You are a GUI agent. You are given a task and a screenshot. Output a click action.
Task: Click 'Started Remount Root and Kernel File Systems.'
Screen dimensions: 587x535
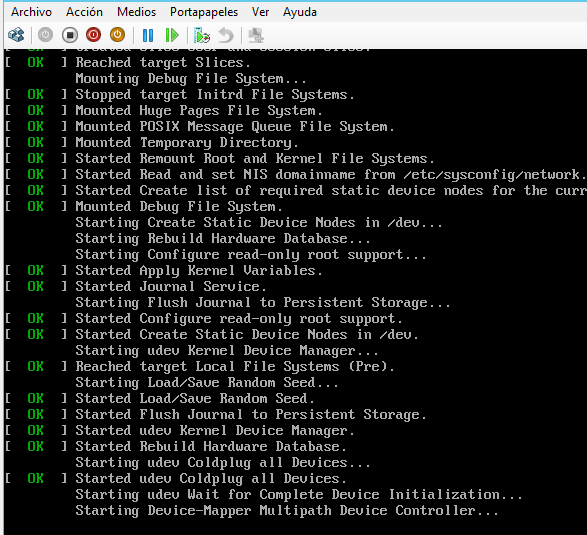pyautogui.click(x=255, y=159)
